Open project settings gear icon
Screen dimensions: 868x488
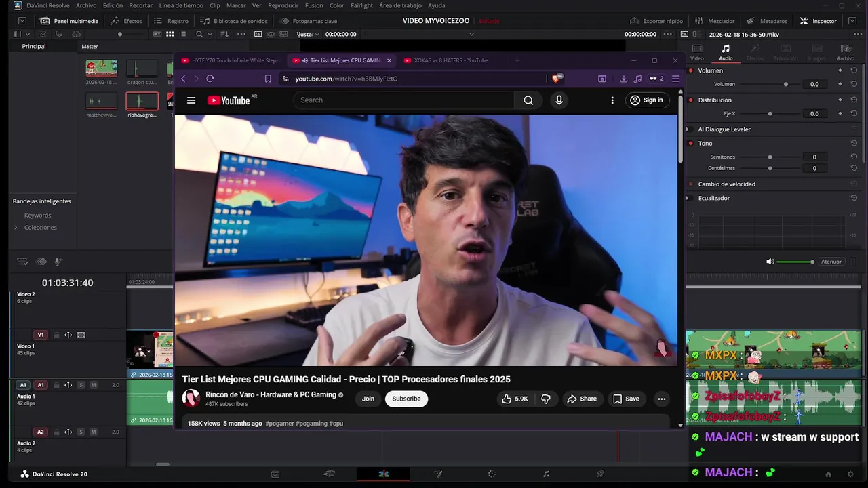pos(850,474)
